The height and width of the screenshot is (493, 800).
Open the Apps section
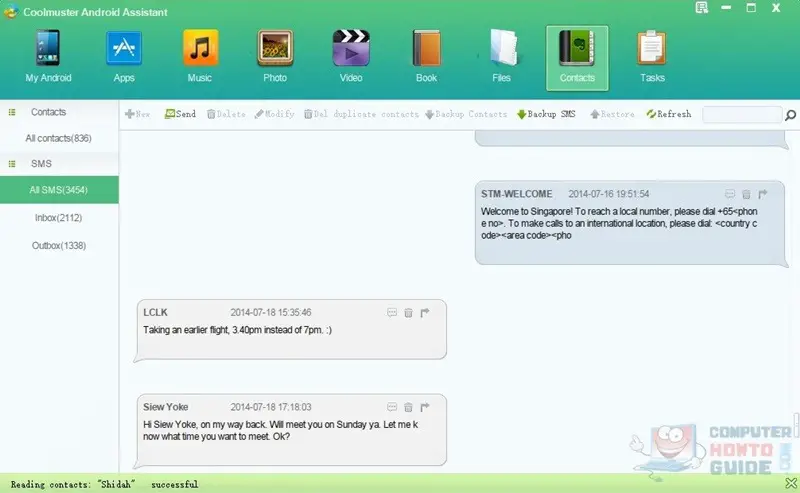pyautogui.click(x=124, y=56)
